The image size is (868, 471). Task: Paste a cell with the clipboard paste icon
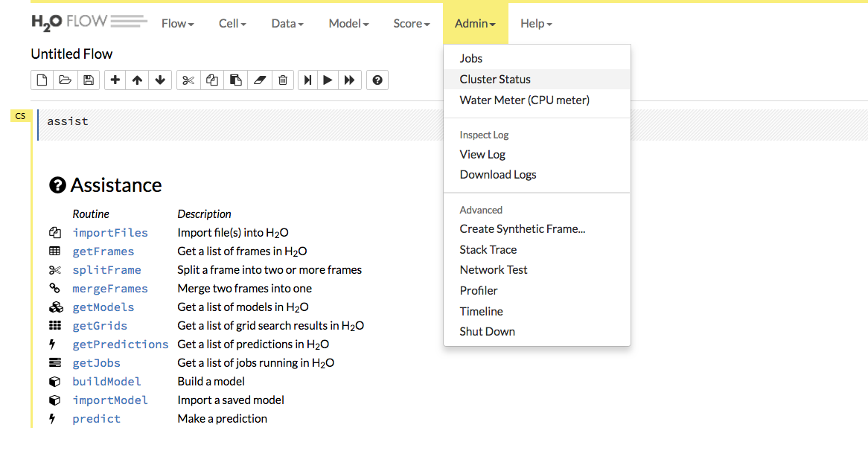235,80
